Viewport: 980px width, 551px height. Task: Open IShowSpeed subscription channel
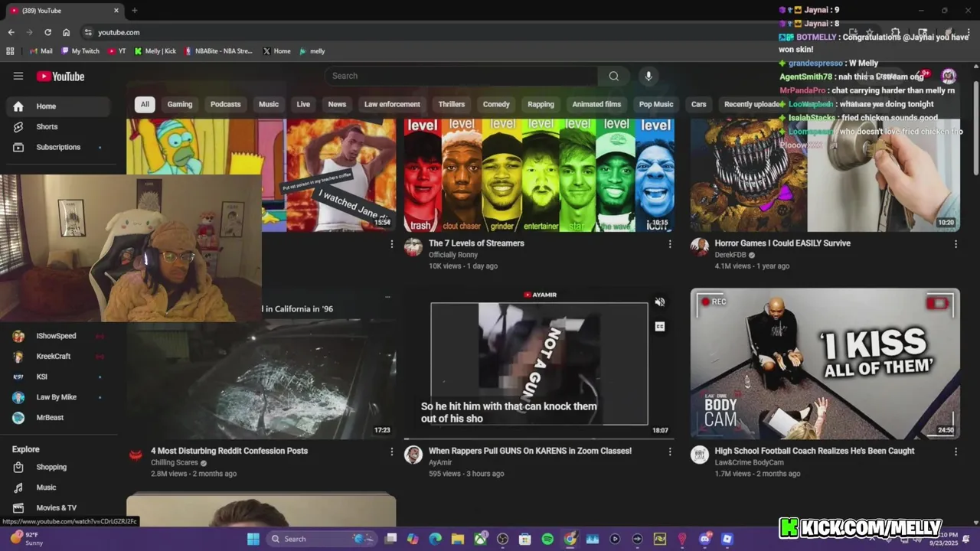(60, 336)
